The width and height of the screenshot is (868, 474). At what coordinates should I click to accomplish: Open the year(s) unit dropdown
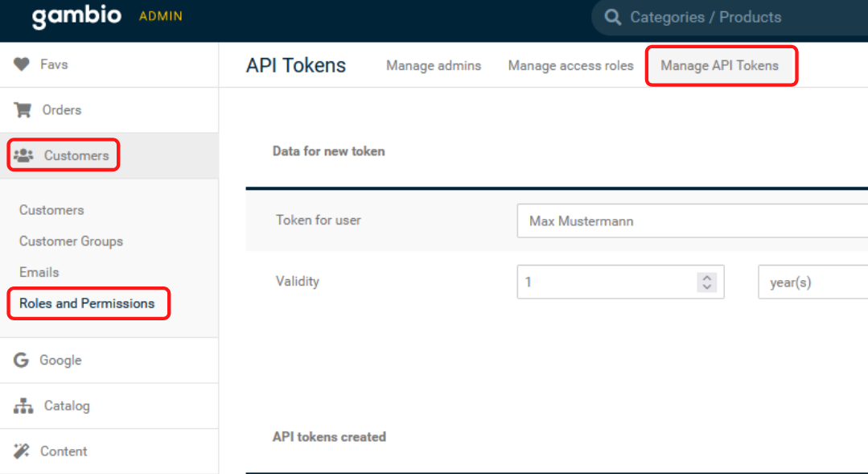point(812,282)
